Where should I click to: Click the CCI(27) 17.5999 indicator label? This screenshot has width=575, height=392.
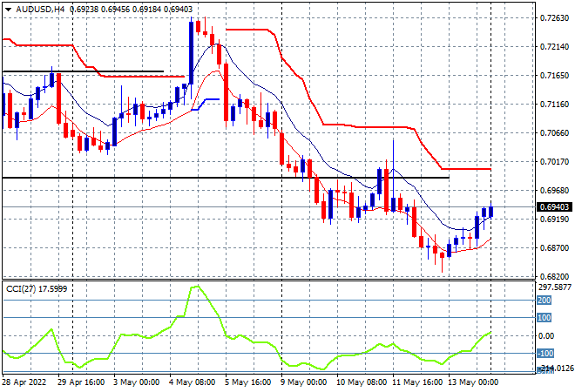click(x=37, y=289)
